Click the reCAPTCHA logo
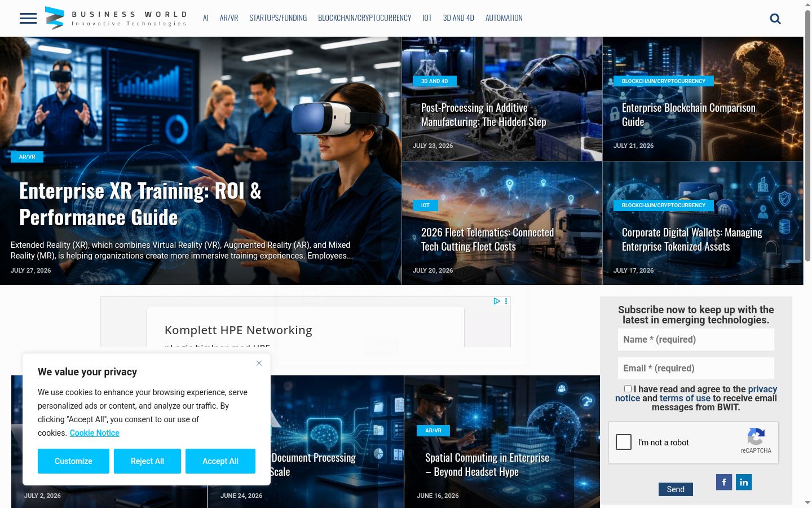The height and width of the screenshot is (508, 812). pyautogui.click(x=756, y=437)
